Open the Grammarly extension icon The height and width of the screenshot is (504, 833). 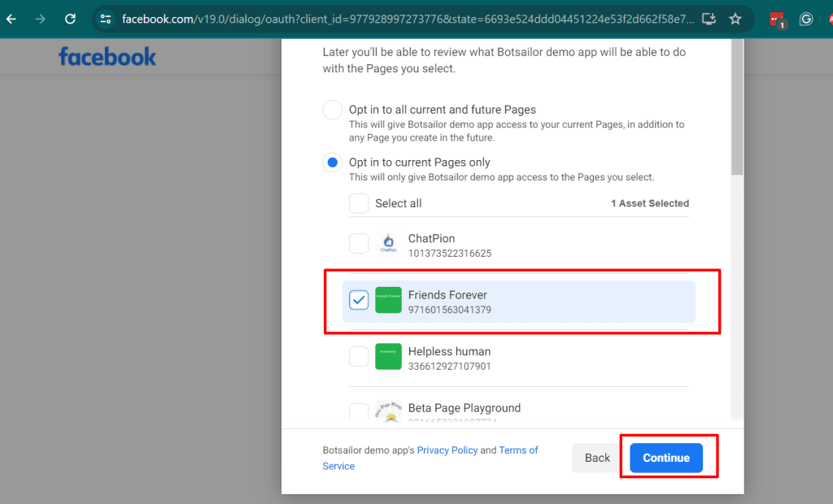(x=806, y=19)
